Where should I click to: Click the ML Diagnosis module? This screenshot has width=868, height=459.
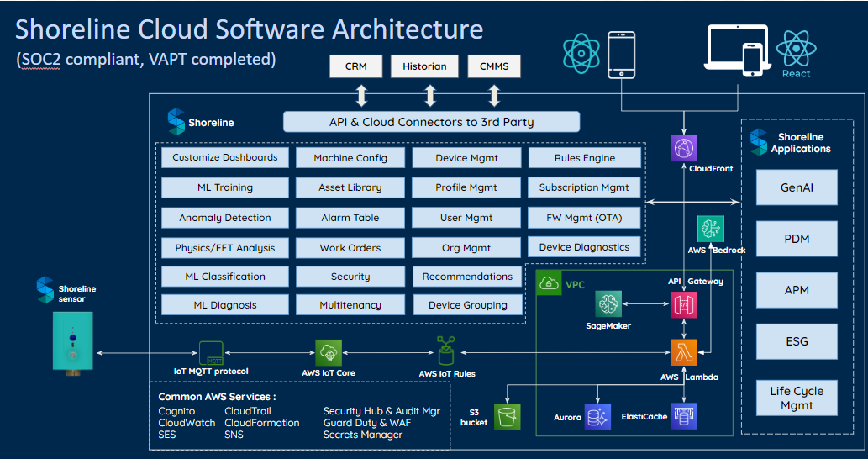click(x=224, y=305)
